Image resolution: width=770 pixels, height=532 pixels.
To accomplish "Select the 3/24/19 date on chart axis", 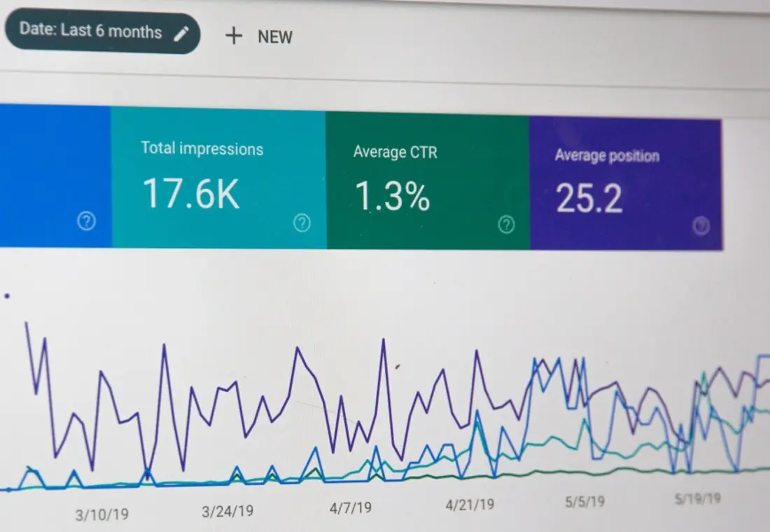I will tap(228, 512).
